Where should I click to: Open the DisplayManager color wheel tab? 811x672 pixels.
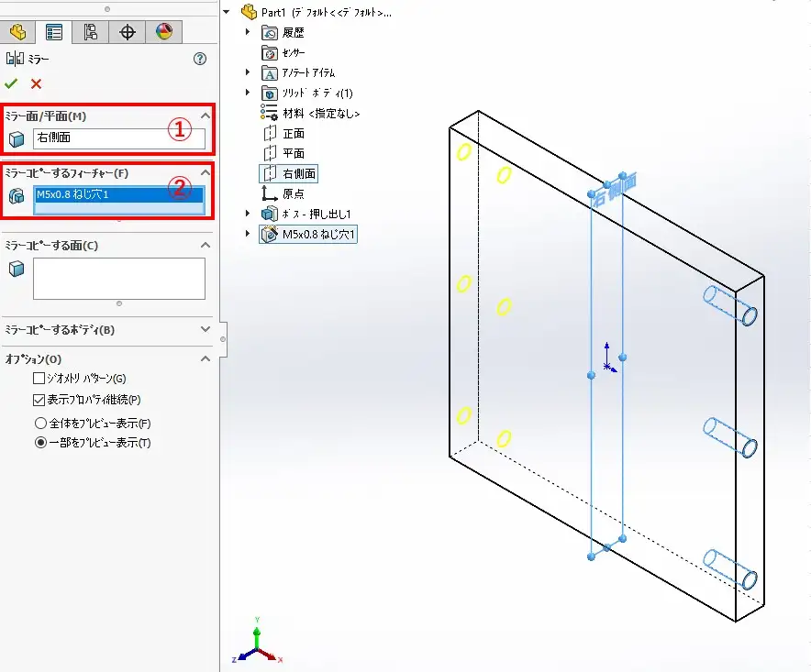pos(164,32)
